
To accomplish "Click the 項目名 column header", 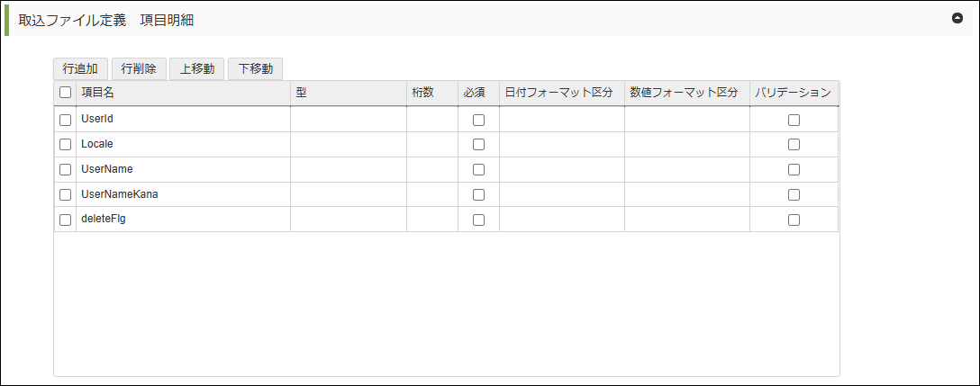I will pos(180,93).
